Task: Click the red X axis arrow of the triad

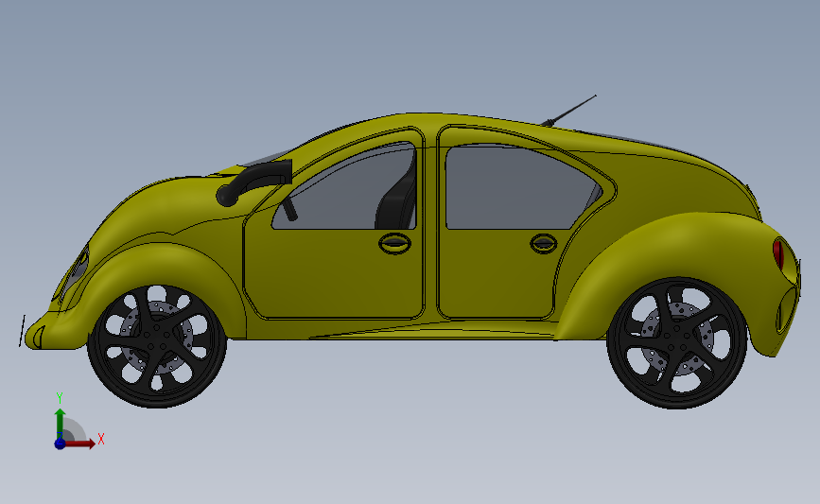Action: 80,443
